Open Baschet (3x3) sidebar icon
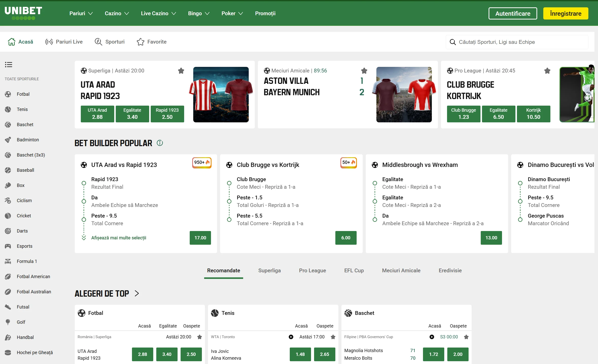Screen dimensions: 598x364 [8, 155]
